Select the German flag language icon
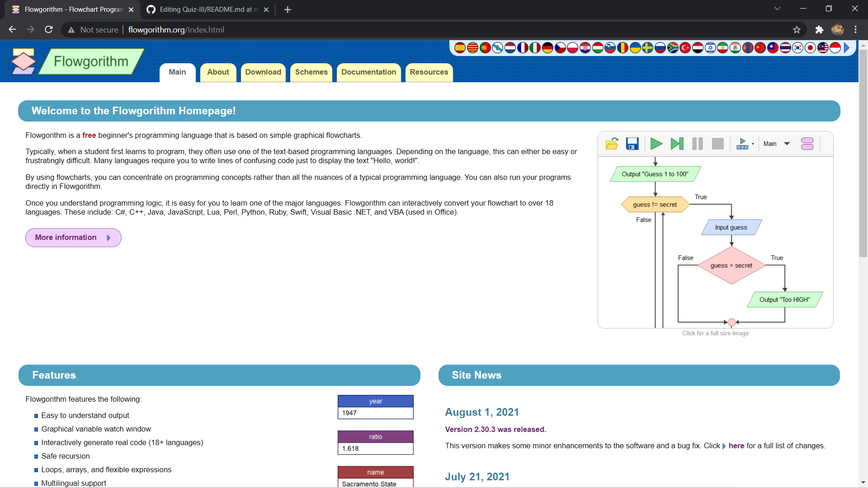 coord(547,48)
